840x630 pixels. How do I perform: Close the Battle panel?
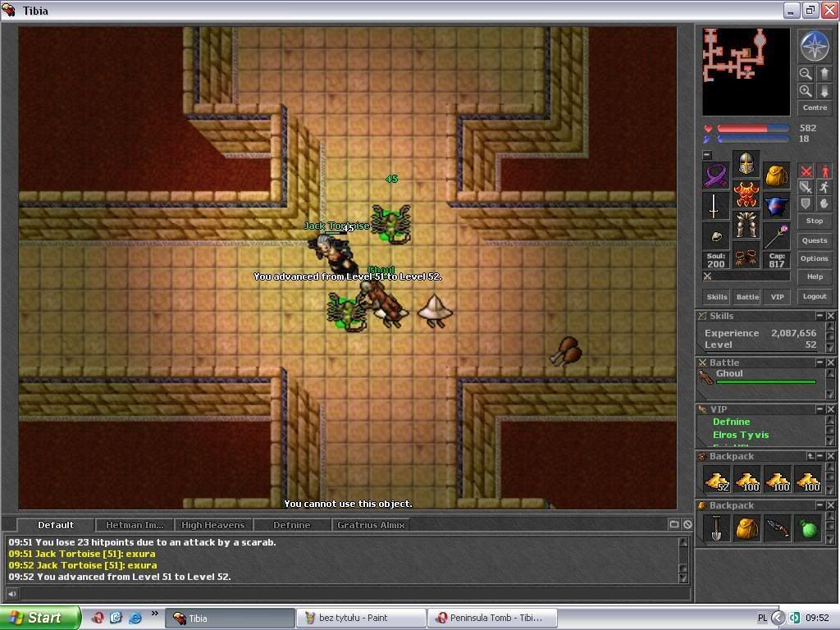point(830,363)
